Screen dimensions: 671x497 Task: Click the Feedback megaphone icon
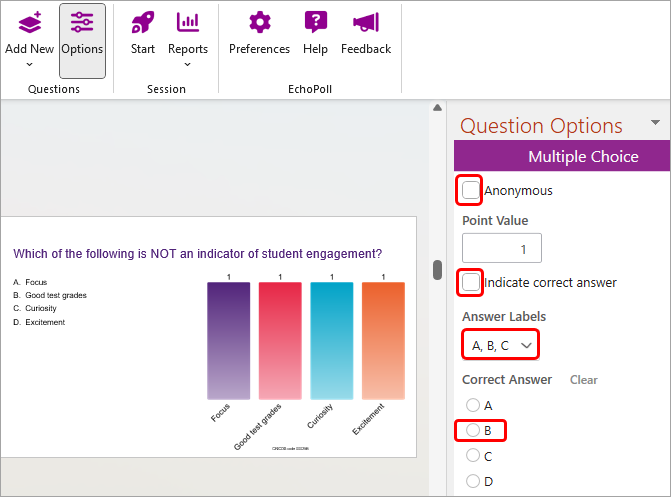coord(366,23)
